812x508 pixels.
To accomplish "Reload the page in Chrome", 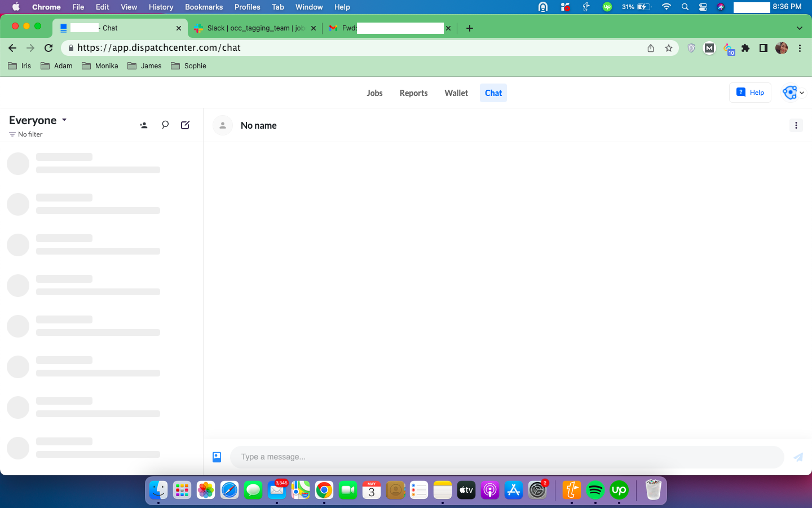I will (x=48, y=48).
